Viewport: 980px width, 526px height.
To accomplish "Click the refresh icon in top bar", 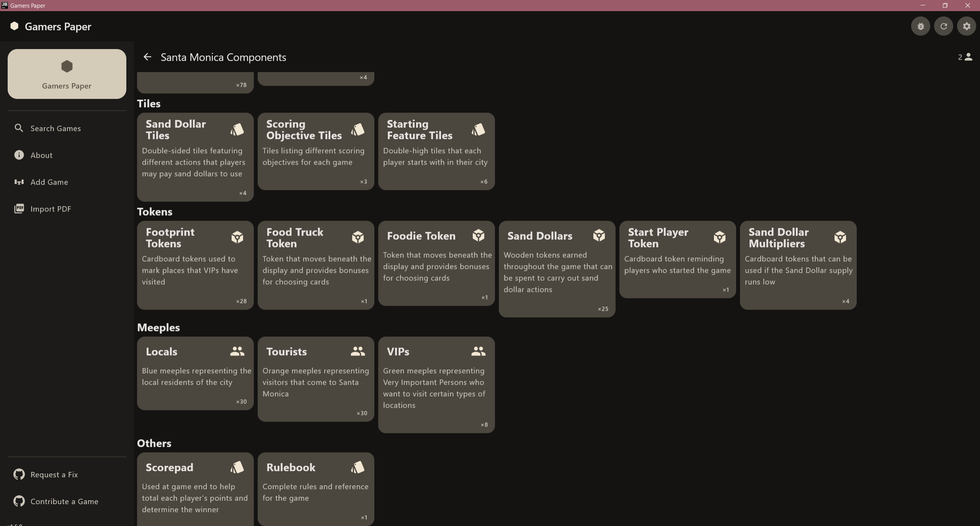I will coord(944,26).
